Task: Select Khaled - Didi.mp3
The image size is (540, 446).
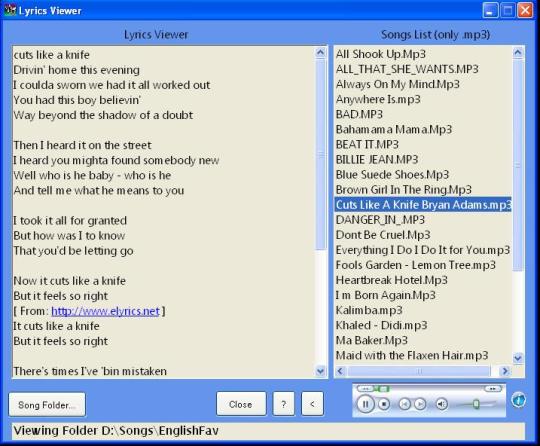Action: coord(423,325)
